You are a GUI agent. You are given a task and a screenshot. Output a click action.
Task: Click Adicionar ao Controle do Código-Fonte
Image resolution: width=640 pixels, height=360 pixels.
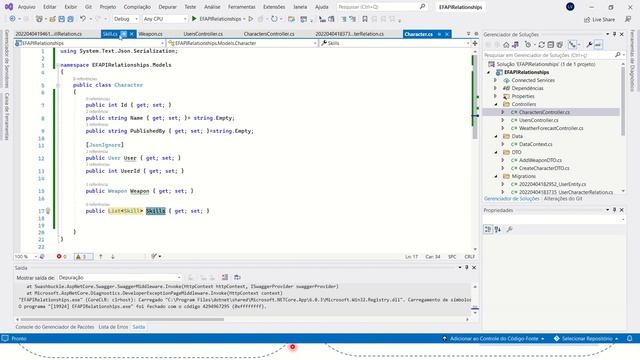[x=493, y=338]
